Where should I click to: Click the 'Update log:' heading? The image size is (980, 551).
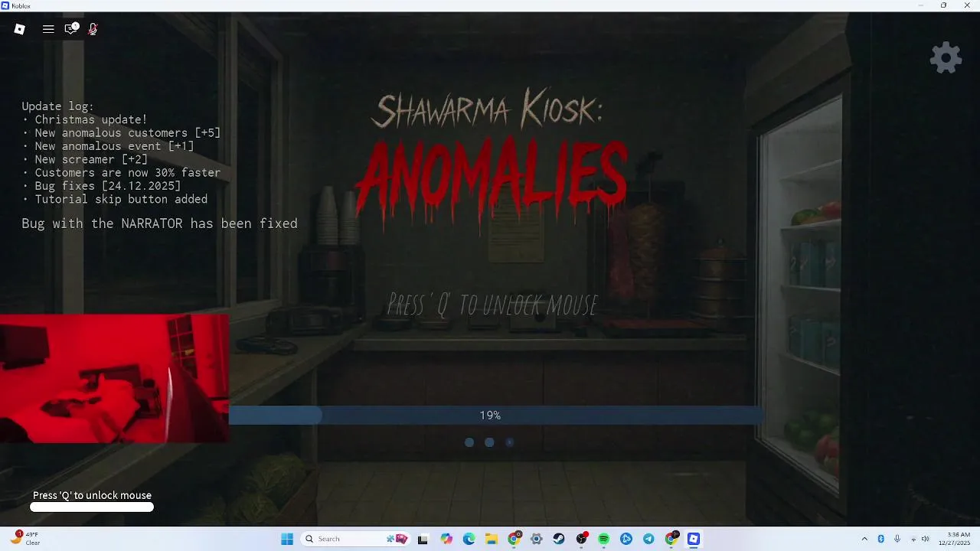(58, 106)
